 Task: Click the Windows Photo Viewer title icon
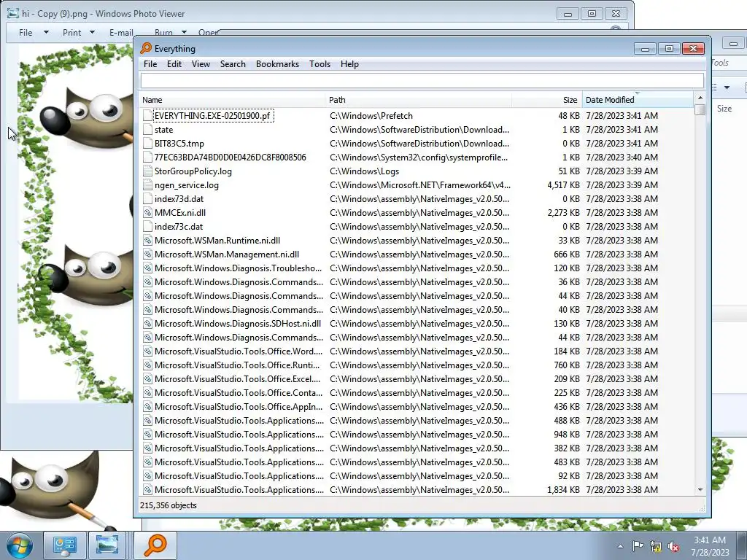(13, 13)
